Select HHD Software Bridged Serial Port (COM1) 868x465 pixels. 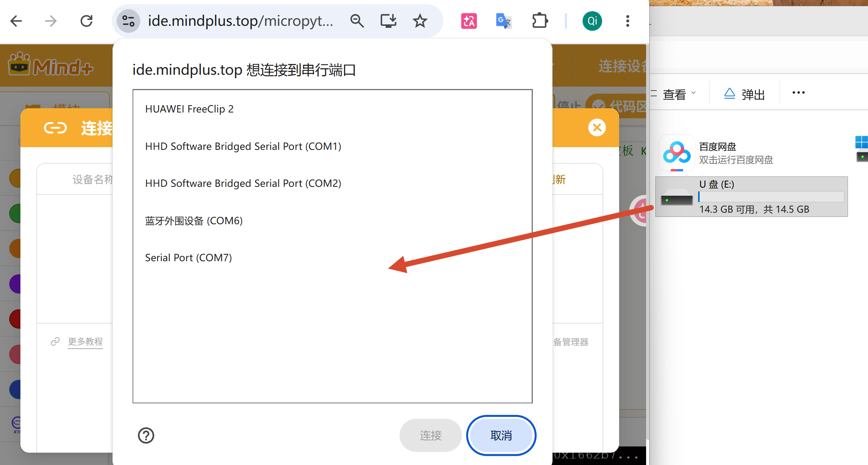pyautogui.click(x=332, y=146)
